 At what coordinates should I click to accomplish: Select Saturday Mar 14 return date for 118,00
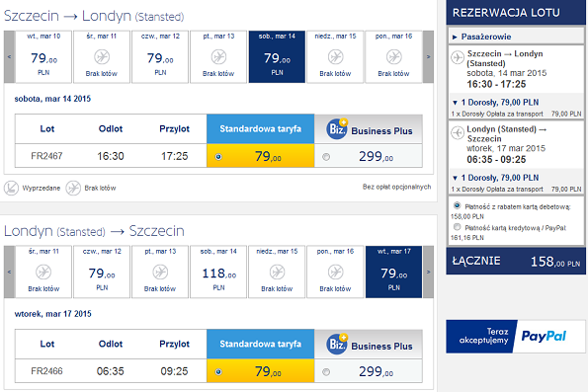[x=218, y=272]
